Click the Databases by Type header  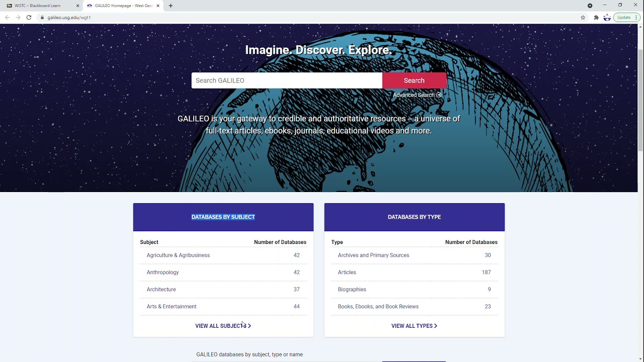(x=415, y=217)
